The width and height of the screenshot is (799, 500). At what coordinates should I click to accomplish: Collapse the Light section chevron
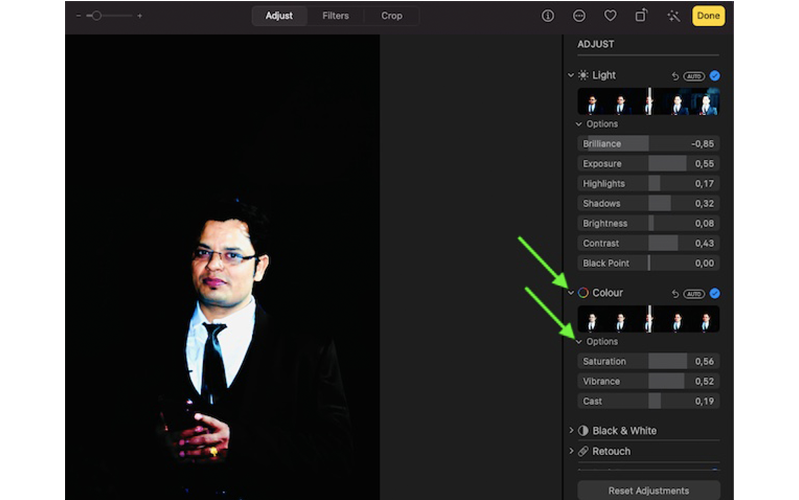tap(571, 76)
